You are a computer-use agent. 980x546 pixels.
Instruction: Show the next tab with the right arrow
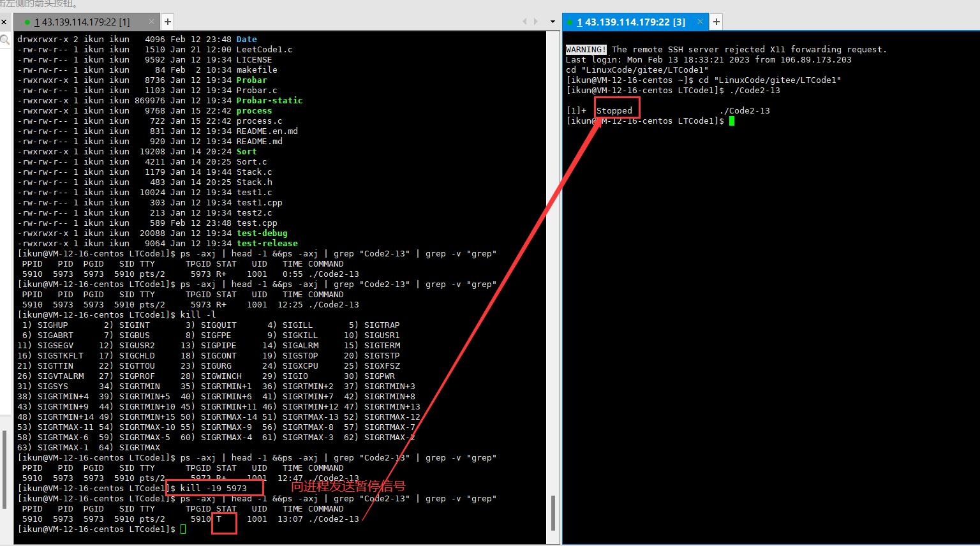click(x=536, y=22)
